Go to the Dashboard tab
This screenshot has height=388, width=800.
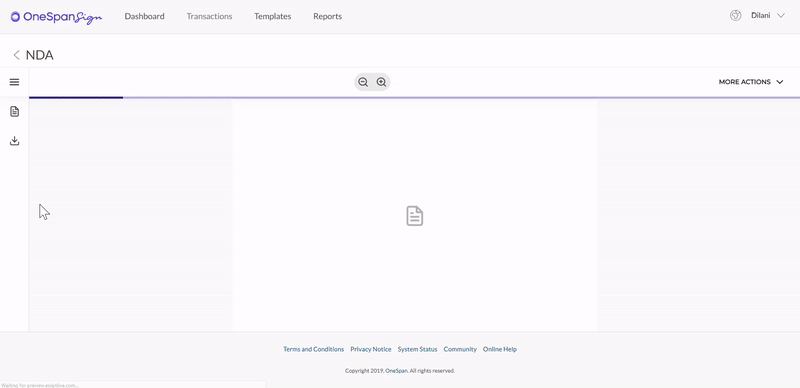[x=144, y=16]
